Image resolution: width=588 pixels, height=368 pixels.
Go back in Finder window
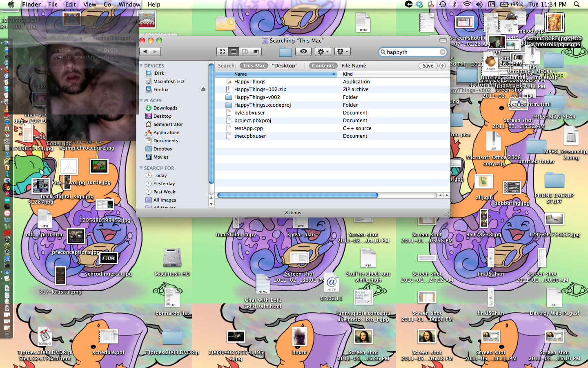145,52
